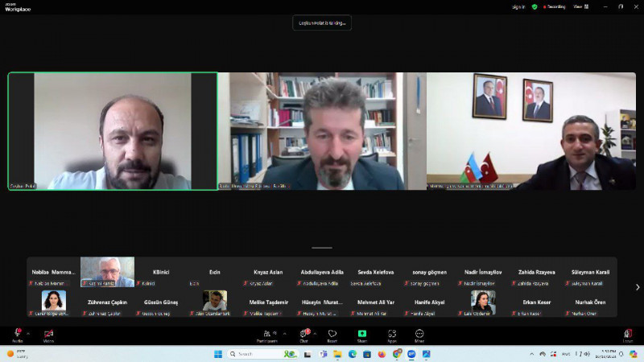Select Knyaz Aslan participant tile
This screenshot has width=644, height=362.
(266, 277)
